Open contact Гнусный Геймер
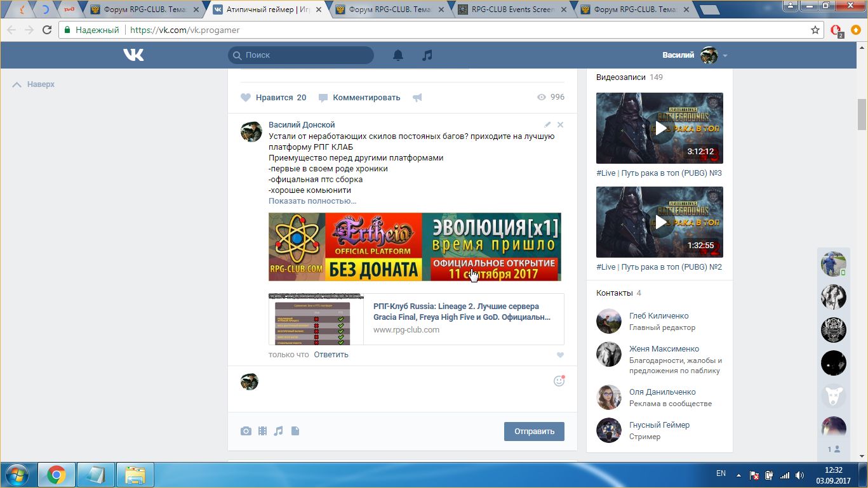The image size is (868, 488). [659, 425]
